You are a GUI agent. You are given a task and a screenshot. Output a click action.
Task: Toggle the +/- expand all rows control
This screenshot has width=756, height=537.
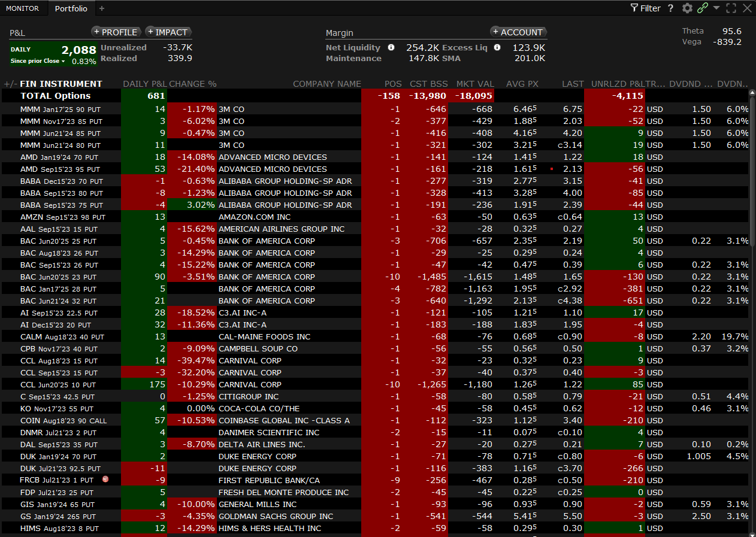pos(10,84)
